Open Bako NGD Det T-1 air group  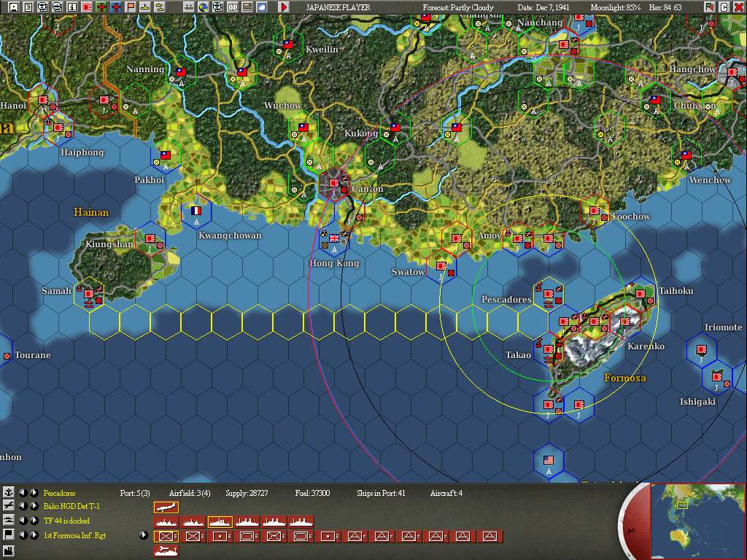pos(71,506)
